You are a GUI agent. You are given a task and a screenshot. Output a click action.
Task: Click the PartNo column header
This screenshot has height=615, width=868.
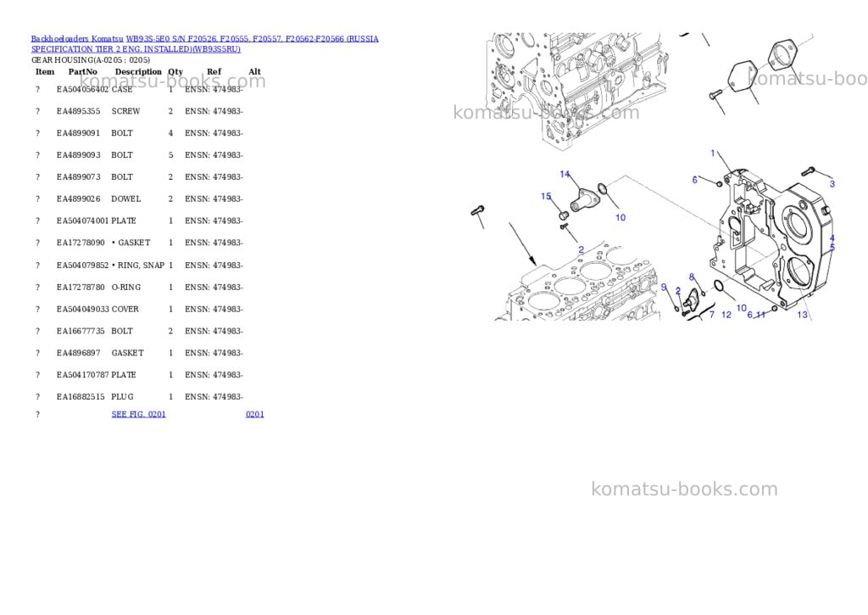pyautogui.click(x=82, y=72)
